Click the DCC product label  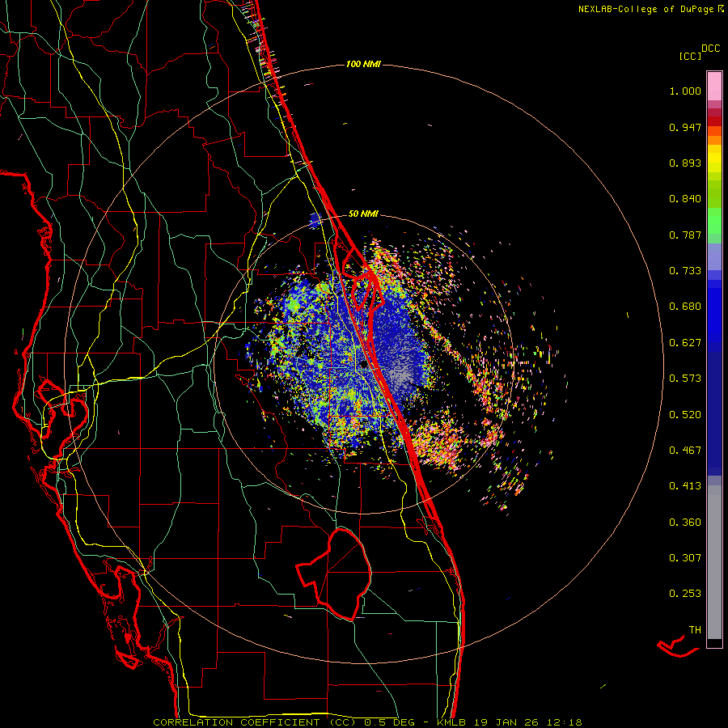point(711,49)
